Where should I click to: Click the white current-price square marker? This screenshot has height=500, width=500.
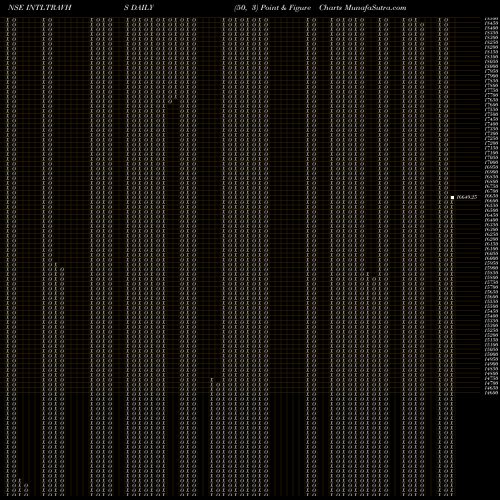pyautogui.click(x=452, y=197)
